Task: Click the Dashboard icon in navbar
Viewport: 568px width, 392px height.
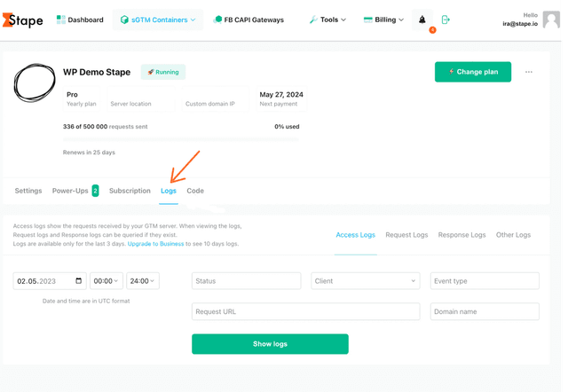Action: (x=60, y=20)
